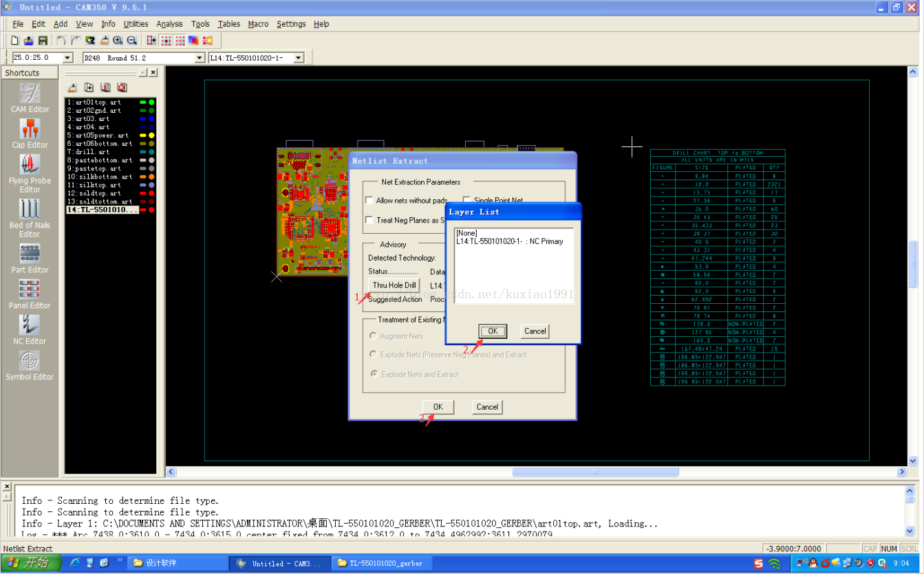
Task: Check the Treat Neg Planes option
Action: point(369,220)
